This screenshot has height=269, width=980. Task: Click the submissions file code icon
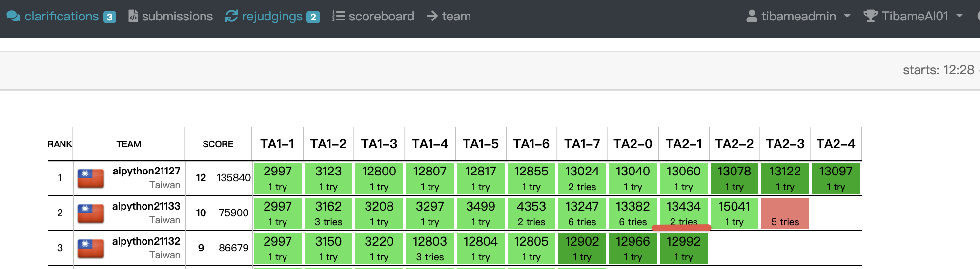(x=133, y=16)
